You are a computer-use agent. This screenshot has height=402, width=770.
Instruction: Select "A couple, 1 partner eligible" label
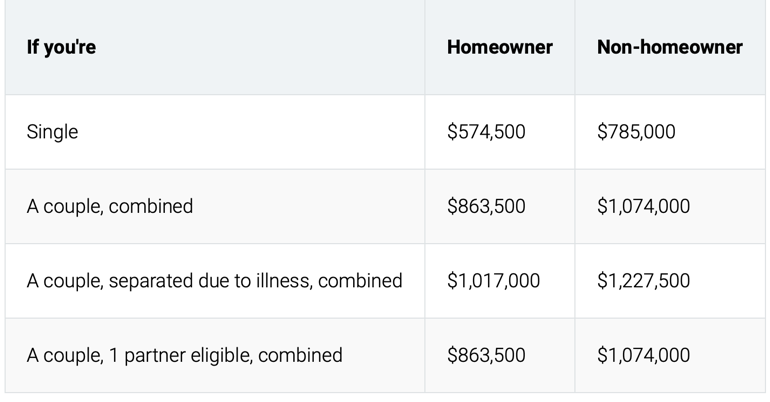pos(139,356)
